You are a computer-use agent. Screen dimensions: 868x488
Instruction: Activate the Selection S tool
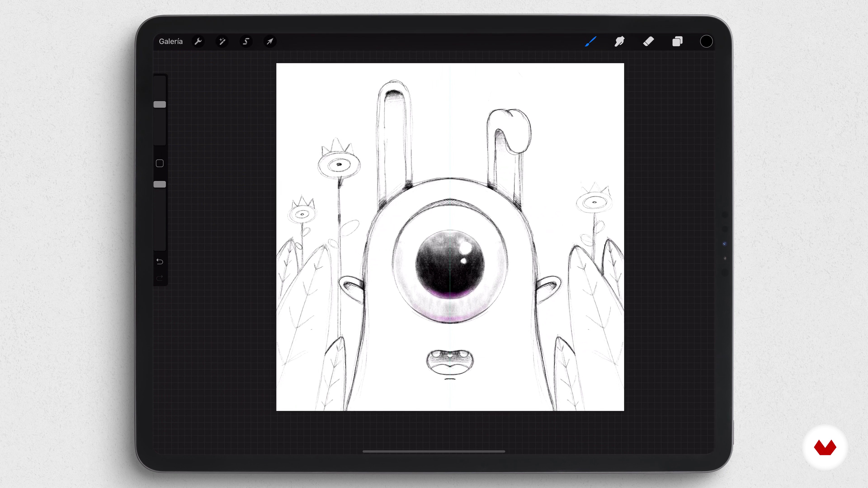pyautogui.click(x=246, y=41)
